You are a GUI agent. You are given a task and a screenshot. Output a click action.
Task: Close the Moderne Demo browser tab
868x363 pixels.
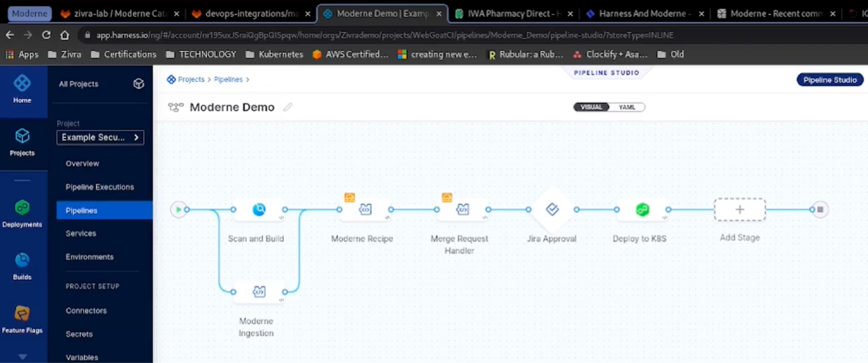tap(439, 14)
